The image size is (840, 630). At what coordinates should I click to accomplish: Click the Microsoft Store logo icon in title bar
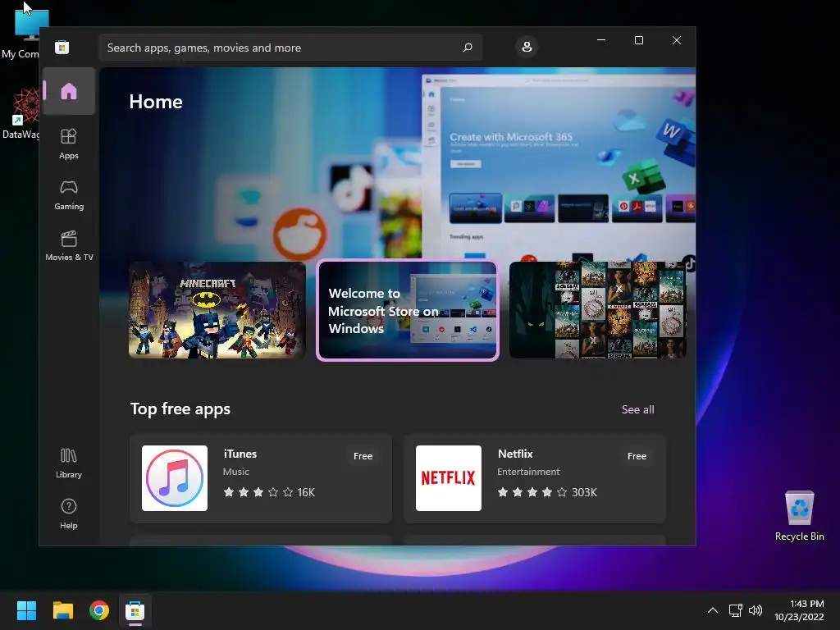(x=62, y=47)
